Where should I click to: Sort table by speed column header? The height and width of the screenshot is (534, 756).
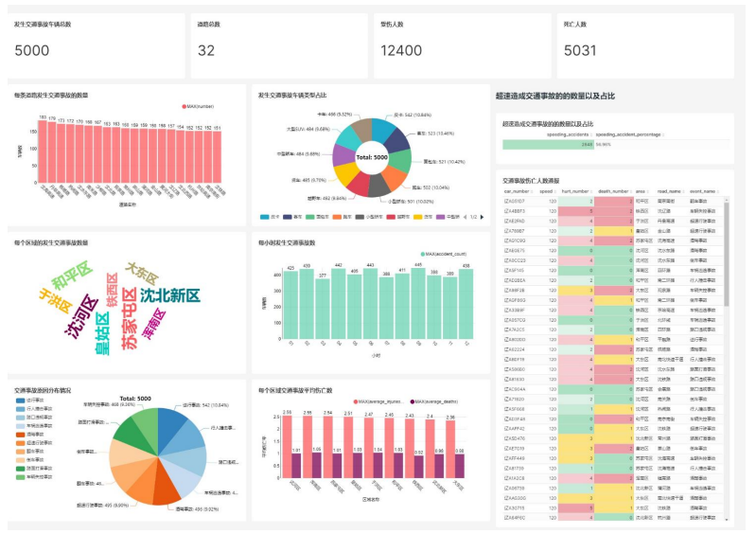tap(546, 190)
